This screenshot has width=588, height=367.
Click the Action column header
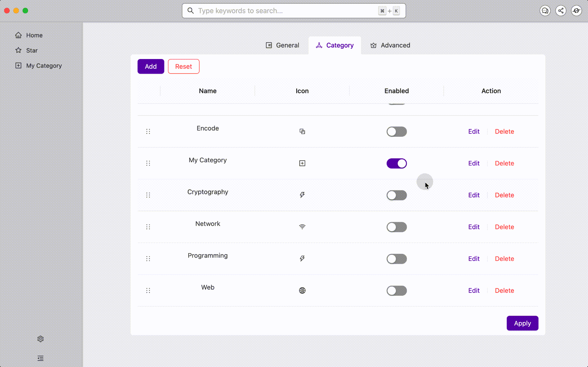coord(491,91)
